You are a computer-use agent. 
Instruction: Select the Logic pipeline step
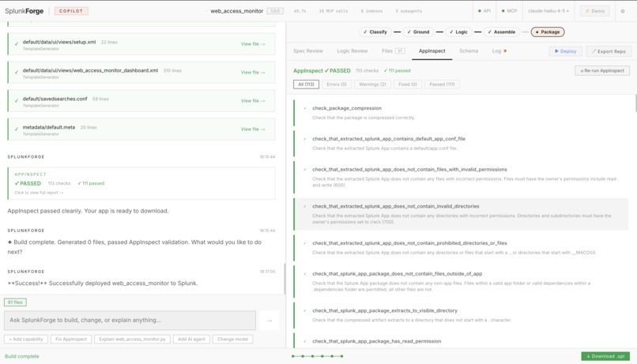coord(458,32)
